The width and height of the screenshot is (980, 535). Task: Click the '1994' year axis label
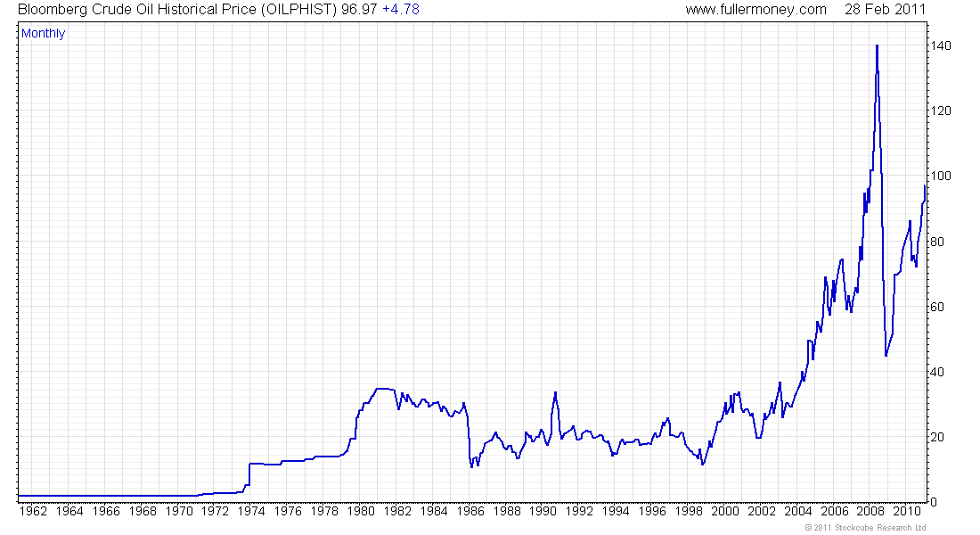(616, 511)
